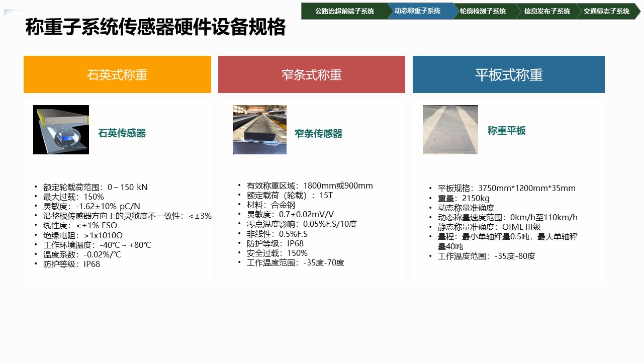Image resolution: width=644 pixels, height=362 pixels.
Task: Select the line 材料：合金钢
Action: [271, 205]
